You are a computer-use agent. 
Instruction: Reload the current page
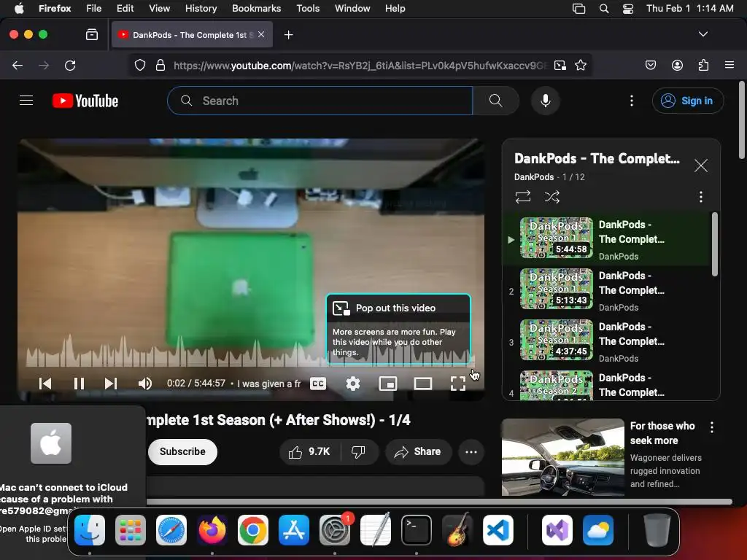tap(70, 65)
